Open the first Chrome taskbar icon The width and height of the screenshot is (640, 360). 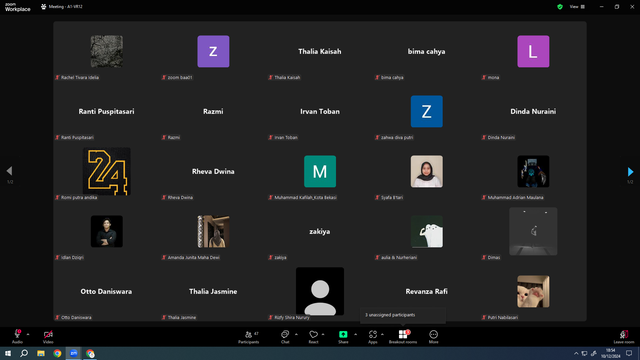(57, 353)
